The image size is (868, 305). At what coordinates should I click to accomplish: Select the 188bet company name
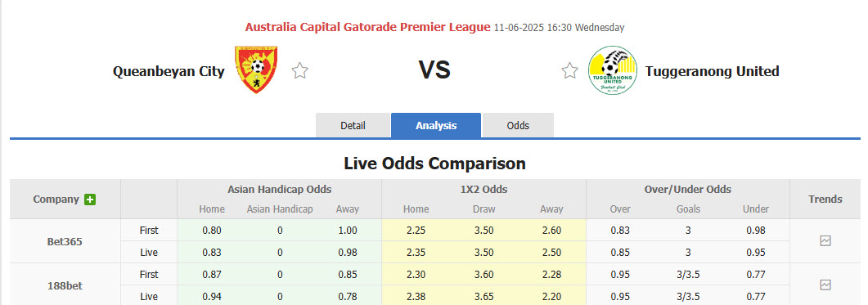coord(65,285)
